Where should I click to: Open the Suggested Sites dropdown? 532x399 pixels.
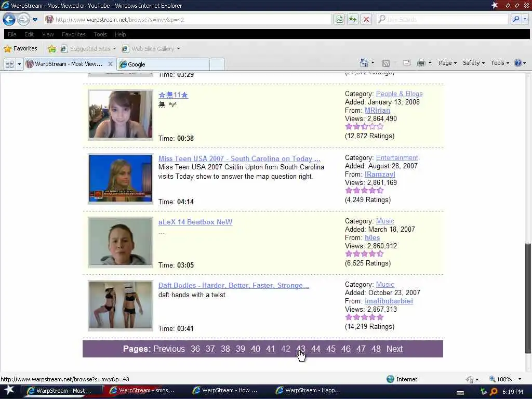[x=88, y=49]
